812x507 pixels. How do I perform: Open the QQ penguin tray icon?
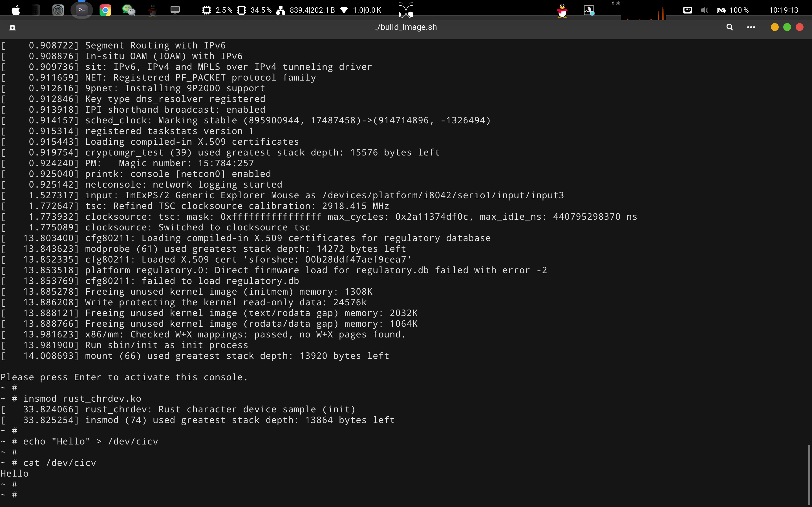pyautogui.click(x=562, y=11)
